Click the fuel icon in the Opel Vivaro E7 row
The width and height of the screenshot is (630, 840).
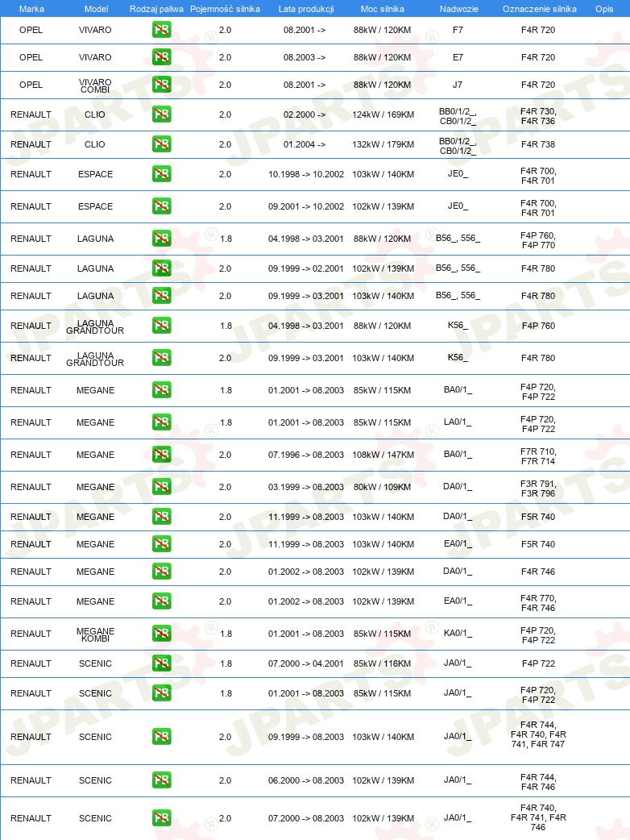[x=162, y=56]
